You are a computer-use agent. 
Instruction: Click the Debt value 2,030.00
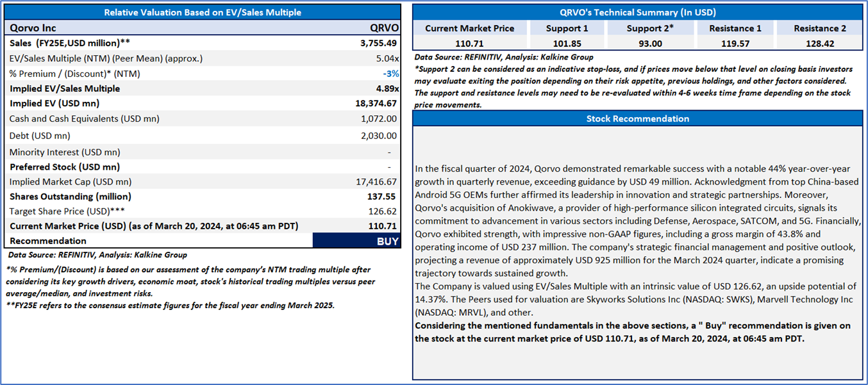(379, 135)
